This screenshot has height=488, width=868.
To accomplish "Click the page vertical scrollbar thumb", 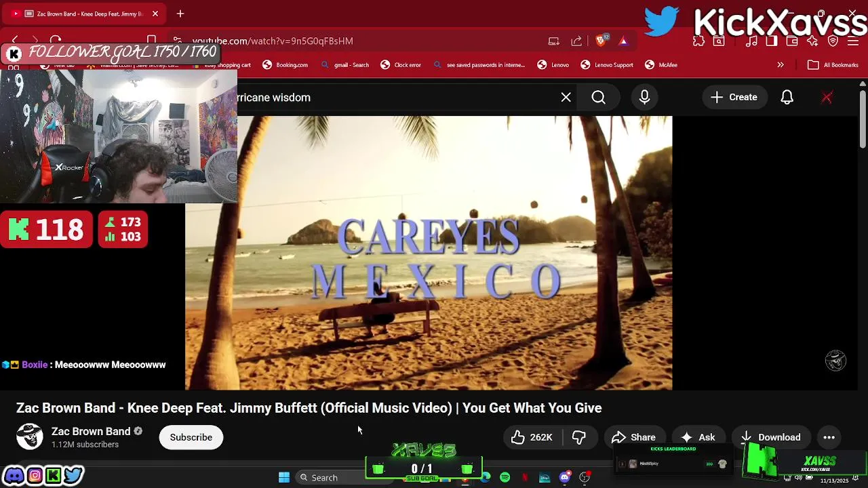I will (x=863, y=119).
